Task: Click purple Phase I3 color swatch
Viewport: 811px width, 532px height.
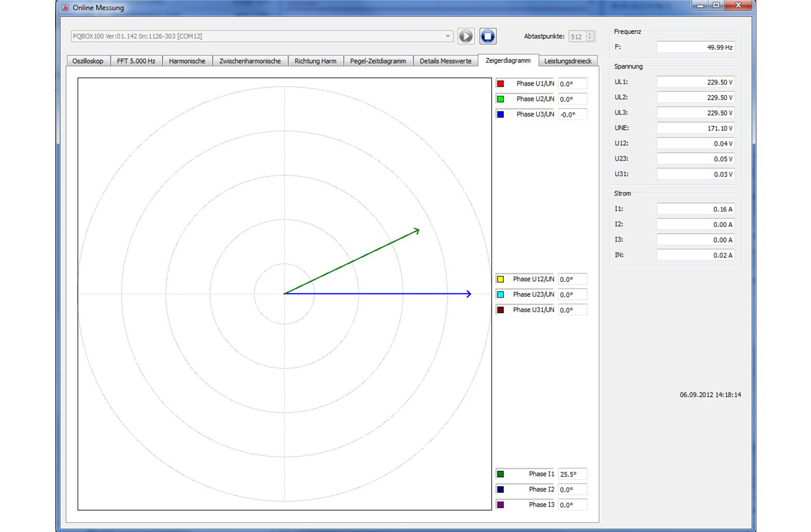Action: pyautogui.click(x=501, y=505)
